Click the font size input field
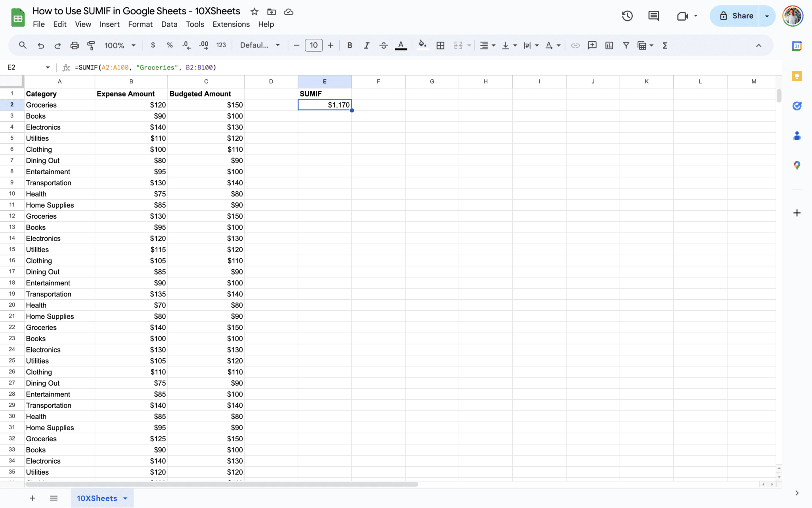 click(314, 45)
